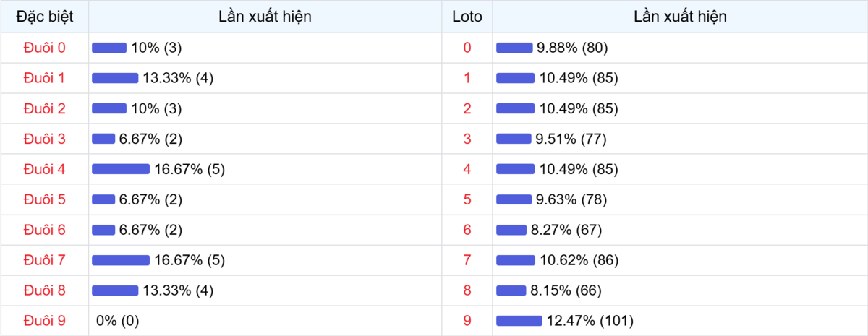Open the Đuôi 4 entry
This screenshot has width=868, height=336.
(44, 169)
